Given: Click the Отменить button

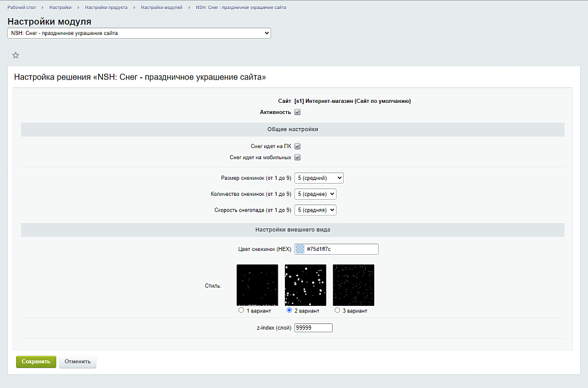Looking at the screenshot, I should coord(78,361).
